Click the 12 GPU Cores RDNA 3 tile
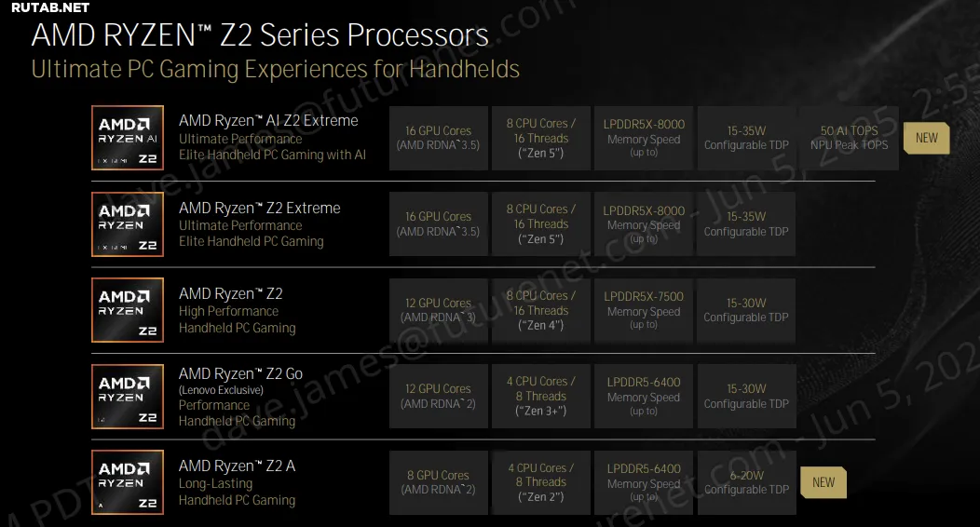 click(x=438, y=310)
